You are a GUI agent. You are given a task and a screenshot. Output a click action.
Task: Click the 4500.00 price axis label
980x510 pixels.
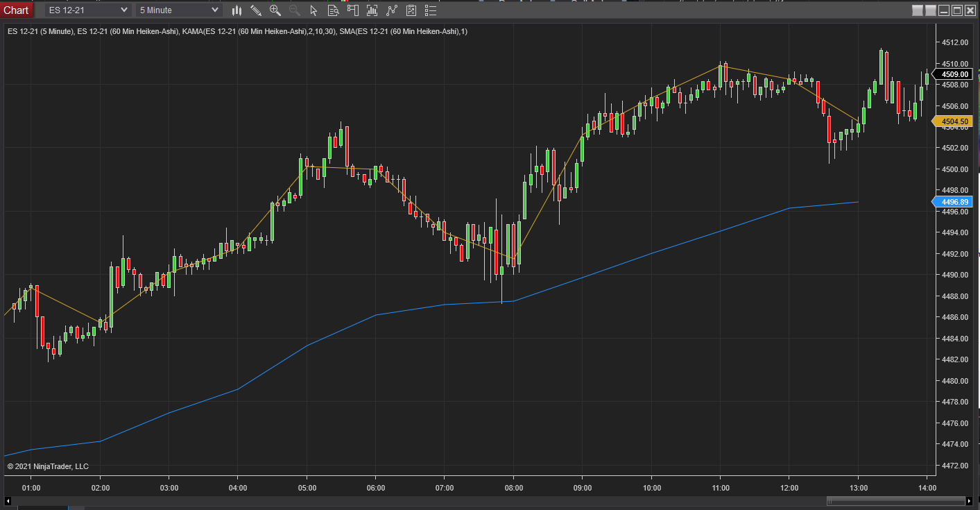pos(954,169)
